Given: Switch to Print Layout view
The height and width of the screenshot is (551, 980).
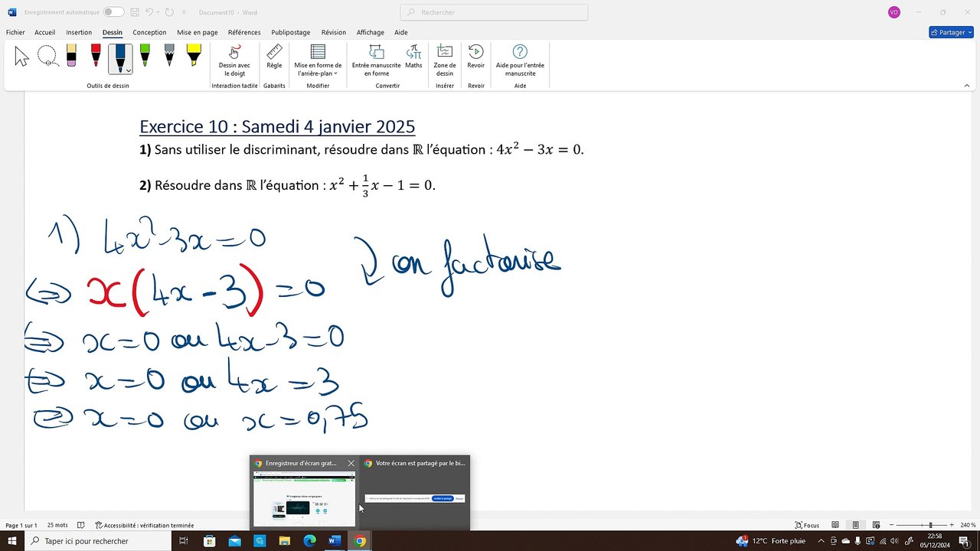Looking at the screenshot, I should click(856, 525).
